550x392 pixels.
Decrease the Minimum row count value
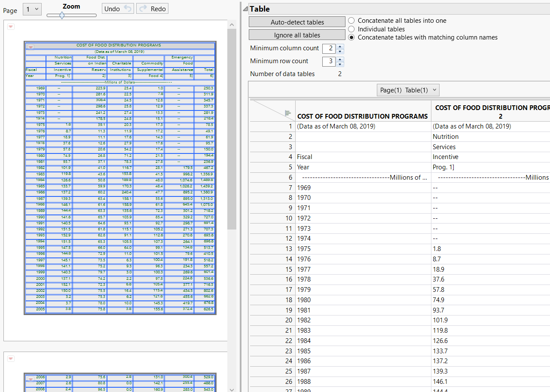pyautogui.click(x=340, y=64)
